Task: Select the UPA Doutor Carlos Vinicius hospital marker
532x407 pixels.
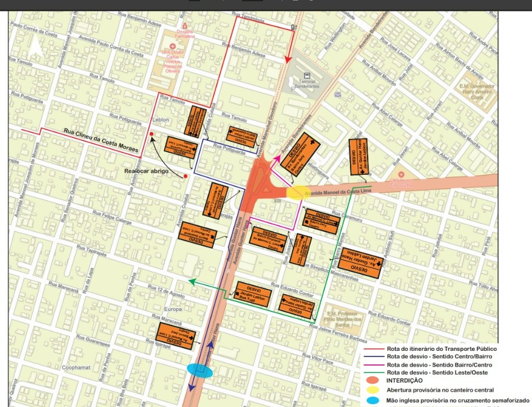Action: [x=172, y=46]
